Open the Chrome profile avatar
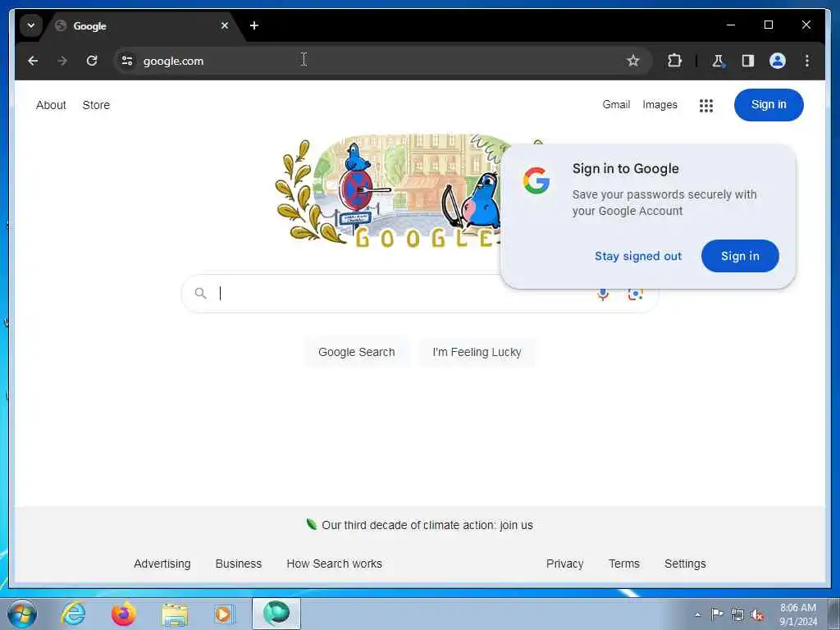This screenshot has height=630, width=840. pos(778,61)
